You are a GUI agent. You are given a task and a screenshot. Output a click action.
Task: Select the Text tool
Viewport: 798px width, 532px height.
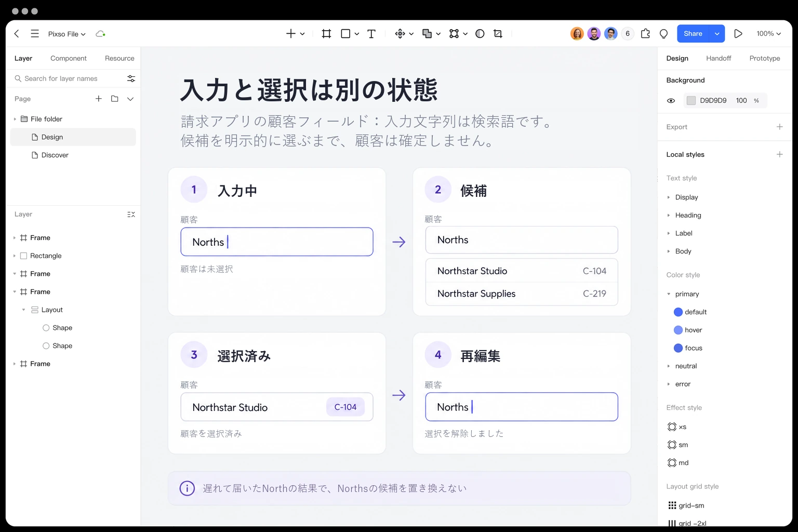pos(371,34)
